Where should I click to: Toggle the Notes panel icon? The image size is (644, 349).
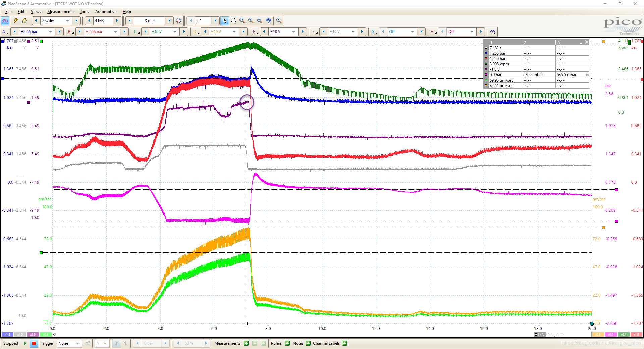pyautogui.click(x=308, y=343)
